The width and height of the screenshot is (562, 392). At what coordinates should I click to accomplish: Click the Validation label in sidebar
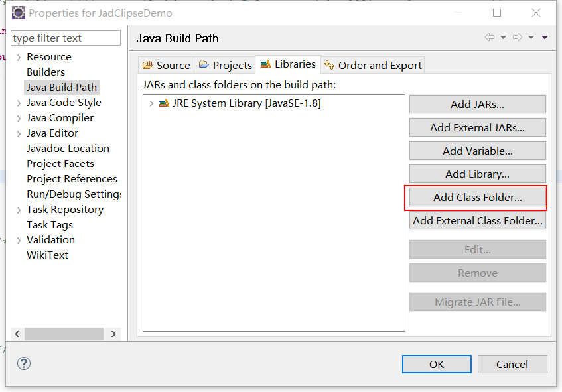coord(50,240)
